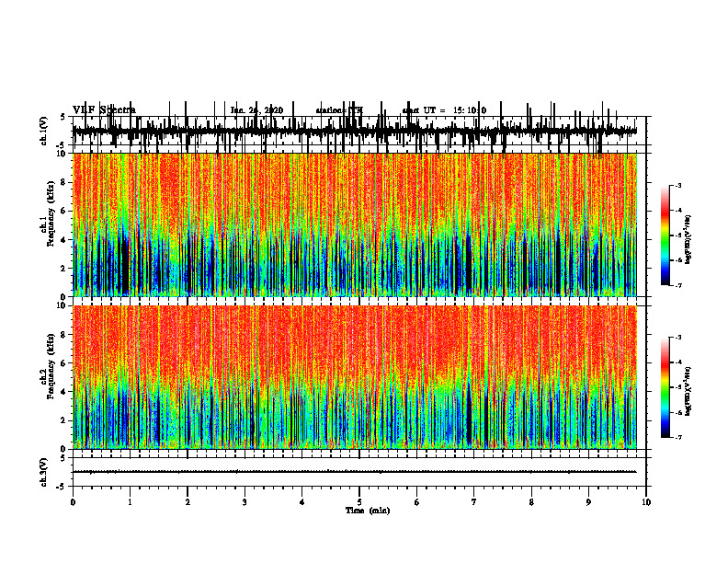Screen dimensions: 728x563
Task: Click the 'ch.3(V)' waveform axis label
Action: 43,472
